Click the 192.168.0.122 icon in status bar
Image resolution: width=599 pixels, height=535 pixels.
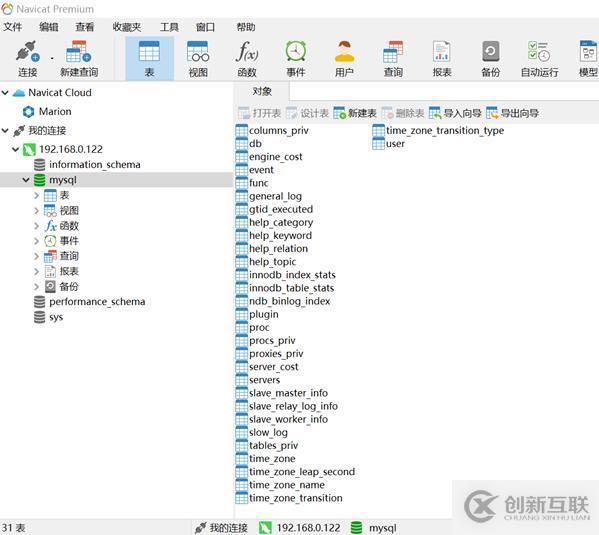pyautogui.click(x=265, y=528)
